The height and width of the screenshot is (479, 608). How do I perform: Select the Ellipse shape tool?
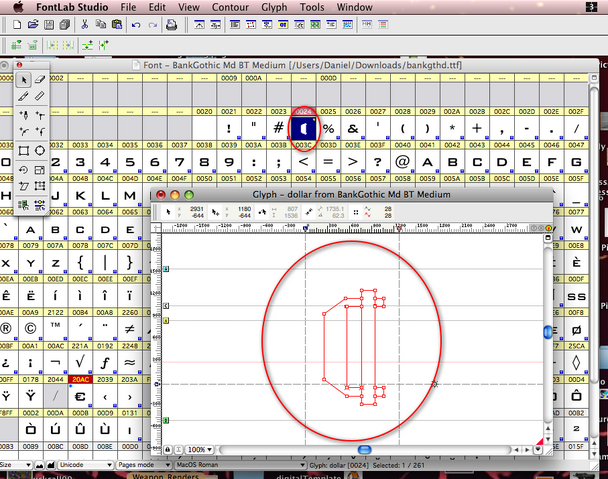pos(40,150)
